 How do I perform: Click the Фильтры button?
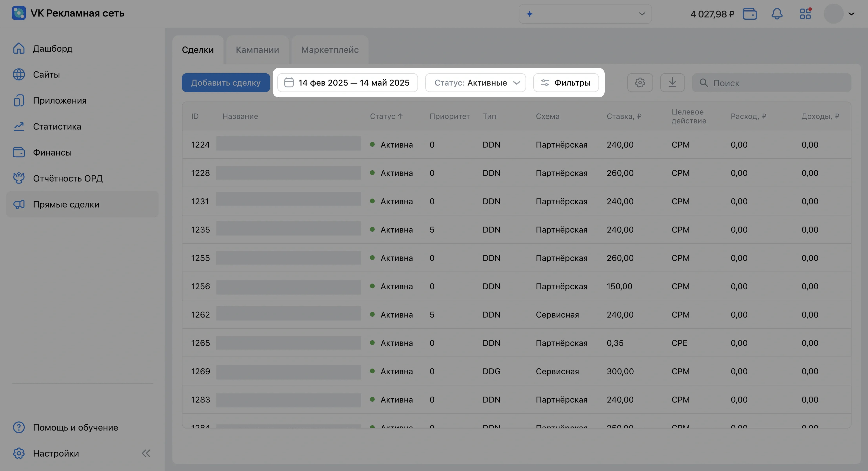pos(566,83)
